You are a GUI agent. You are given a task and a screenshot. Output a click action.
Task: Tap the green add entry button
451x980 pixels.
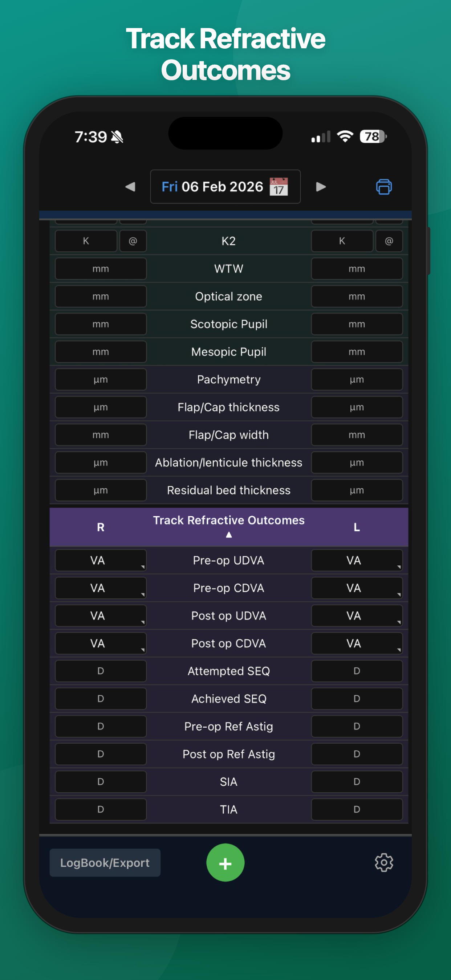(225, 862)
